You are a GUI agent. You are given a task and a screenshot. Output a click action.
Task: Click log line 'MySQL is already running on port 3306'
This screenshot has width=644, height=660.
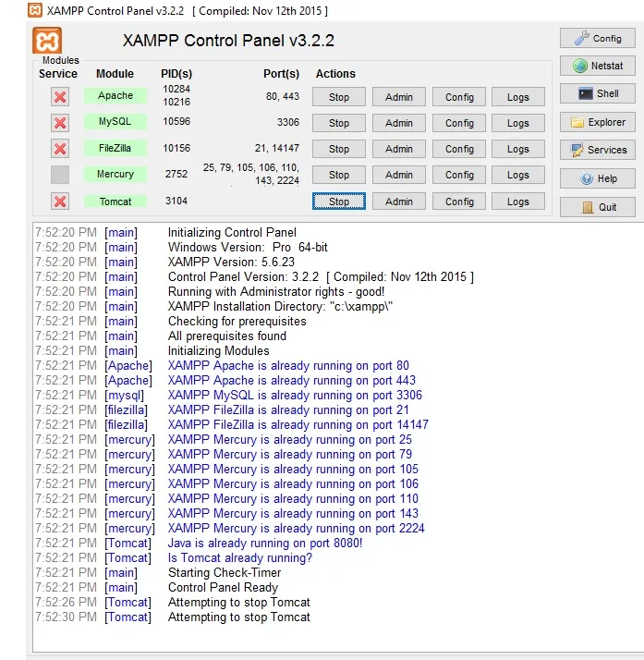pos(295,395)
